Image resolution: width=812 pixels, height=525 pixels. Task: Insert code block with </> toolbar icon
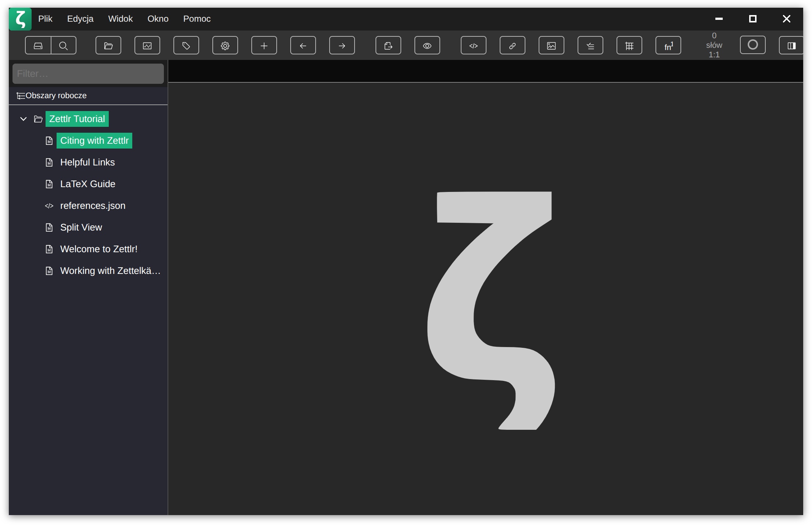[x=474, y=46]
